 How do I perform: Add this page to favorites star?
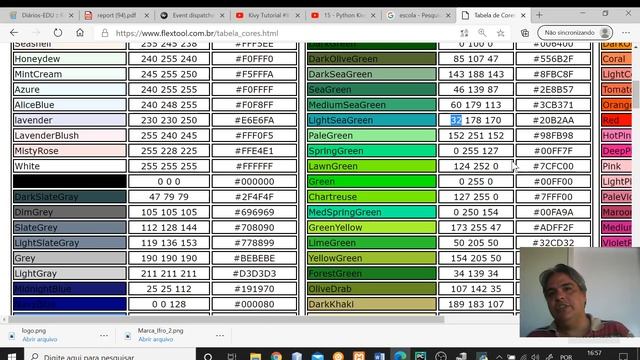[501, 33]
